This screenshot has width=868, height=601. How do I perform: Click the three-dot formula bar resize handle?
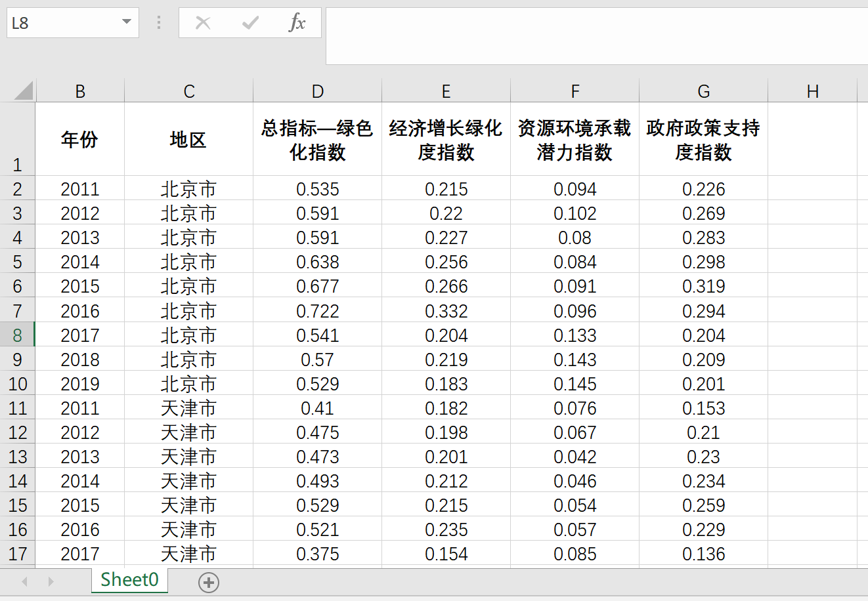pyautogui.click(x=159, y=23)
